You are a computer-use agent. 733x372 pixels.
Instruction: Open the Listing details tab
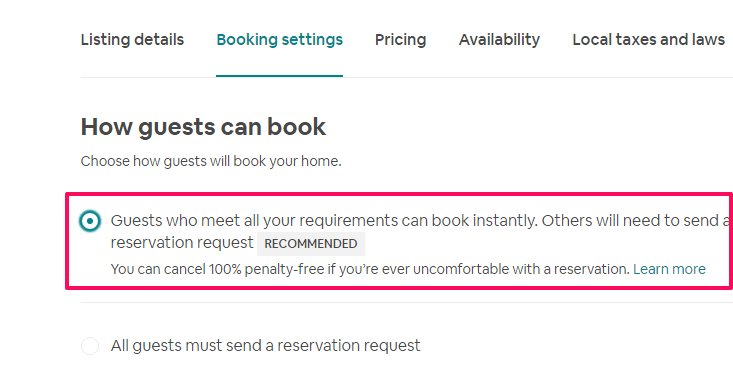click(132, 40)
